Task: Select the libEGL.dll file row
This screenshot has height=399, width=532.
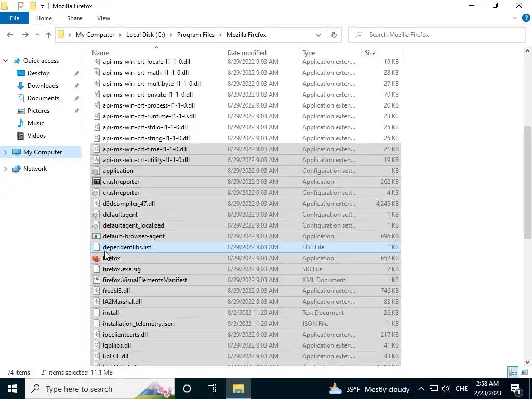Action: pyautogui.click(x=246, y=356)
